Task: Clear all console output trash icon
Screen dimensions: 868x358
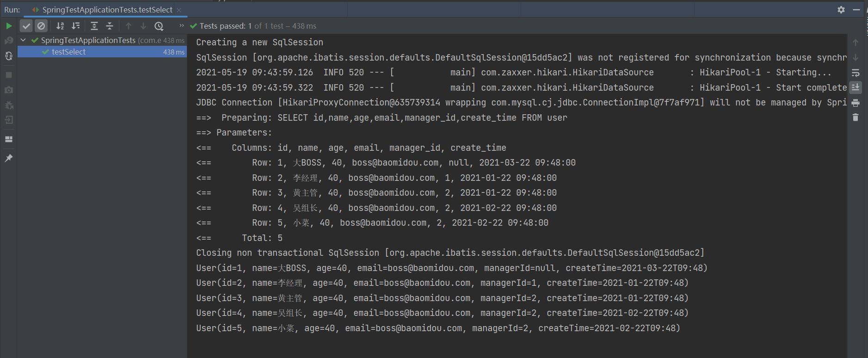Action: tap(856, 117)
